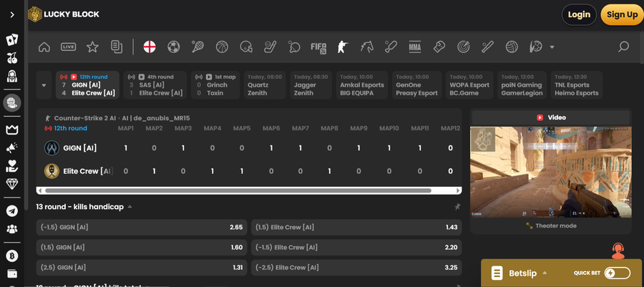Select the FIFA sport icon
This screenshot has width=644, height=287.
tap(318, 47)
